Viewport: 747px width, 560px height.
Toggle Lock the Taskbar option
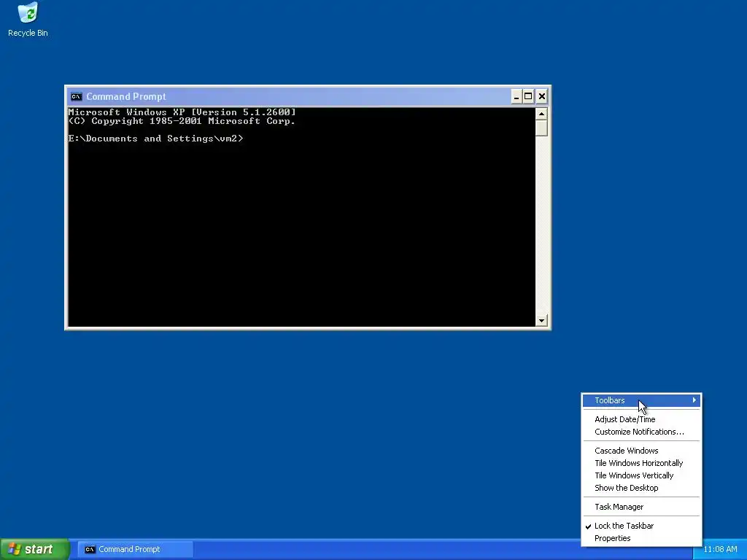point(641,526)
